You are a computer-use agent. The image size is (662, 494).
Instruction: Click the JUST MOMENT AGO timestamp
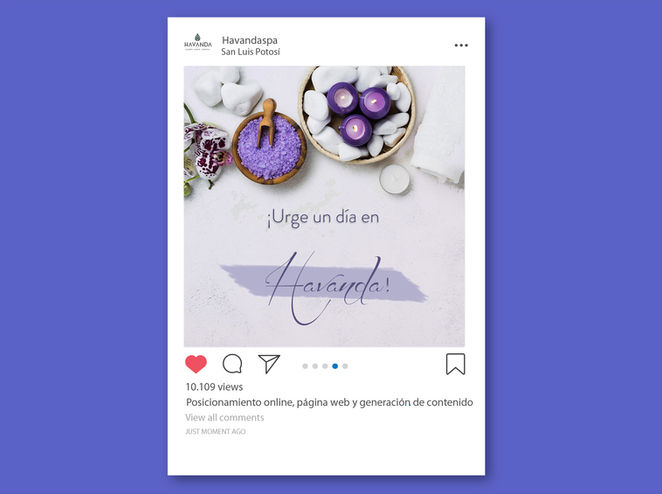pos(215,432)
